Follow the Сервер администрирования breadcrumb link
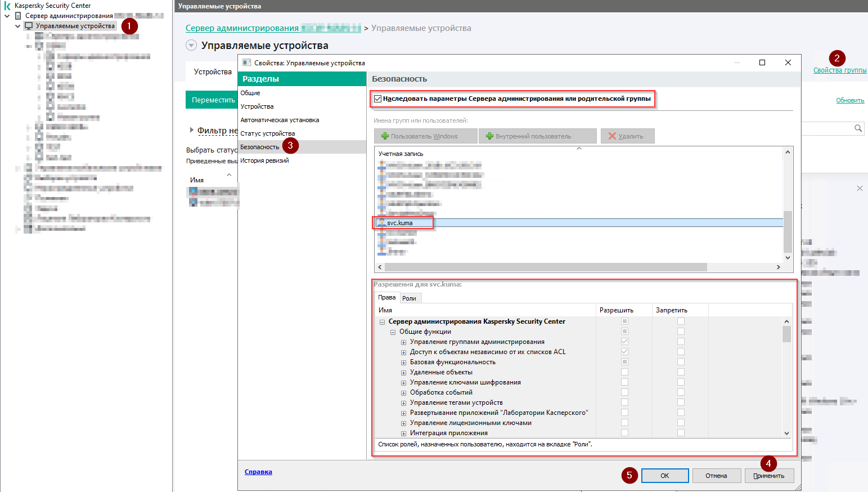 (273, 28)
